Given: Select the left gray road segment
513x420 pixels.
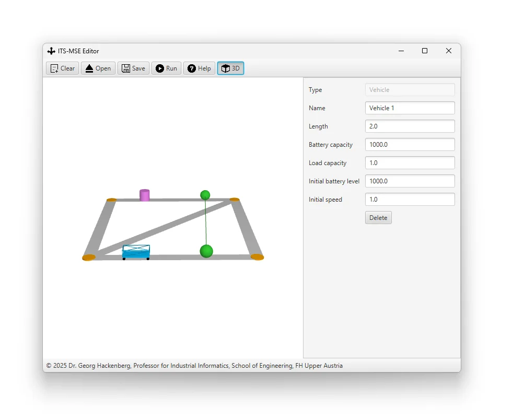Looking at the screenshot, I should [x=100, y=228].
